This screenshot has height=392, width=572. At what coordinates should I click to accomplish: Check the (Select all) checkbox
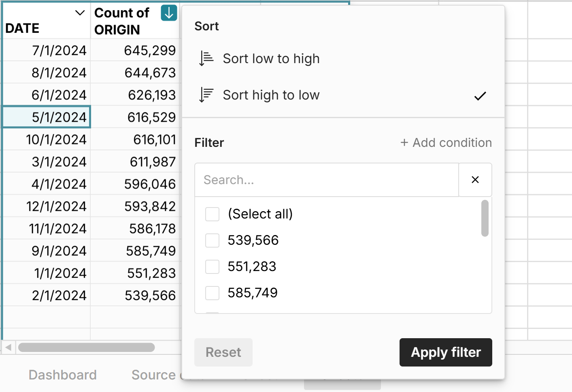point(212,214)
